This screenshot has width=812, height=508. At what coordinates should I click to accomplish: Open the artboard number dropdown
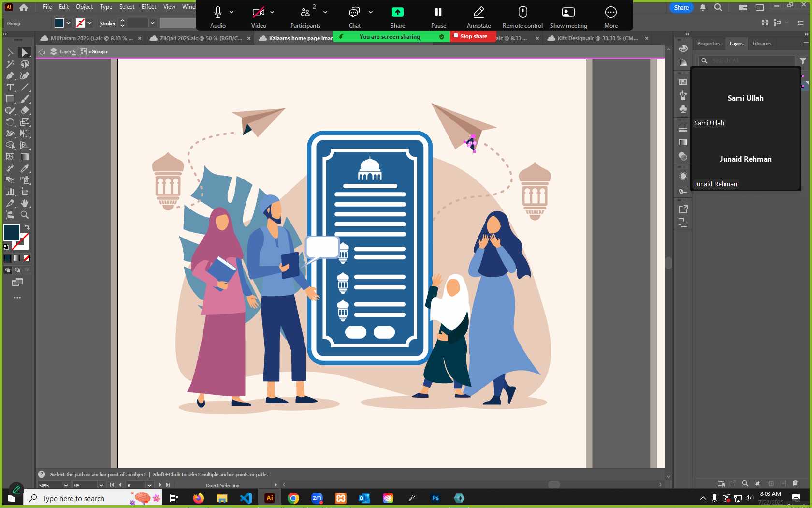tap(149, 485)
